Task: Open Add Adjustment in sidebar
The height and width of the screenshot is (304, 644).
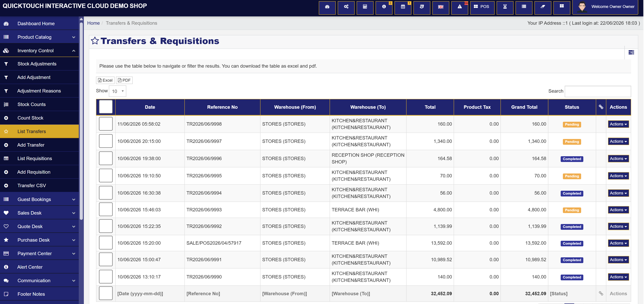Action: point(40,77)
